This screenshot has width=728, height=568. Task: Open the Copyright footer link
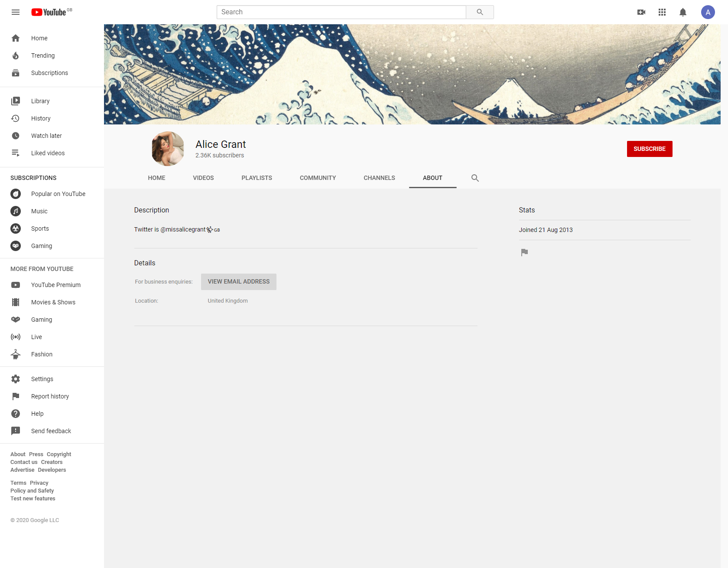[59, 454]
